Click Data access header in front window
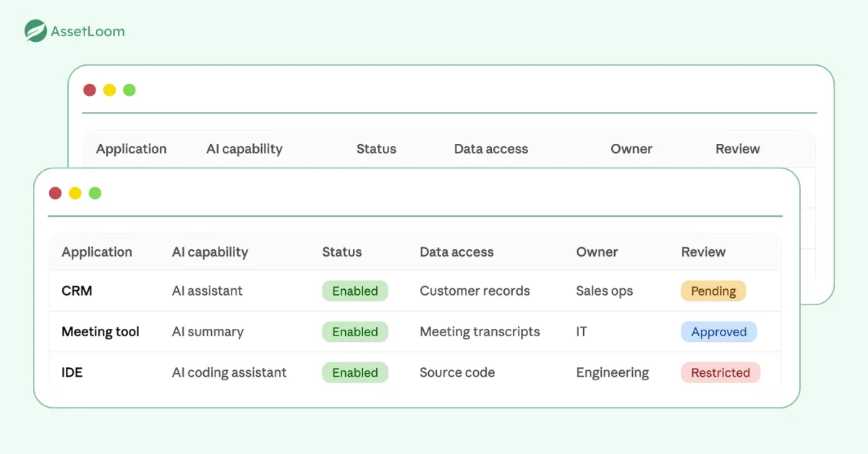868x454 pixels. (456, 252)
